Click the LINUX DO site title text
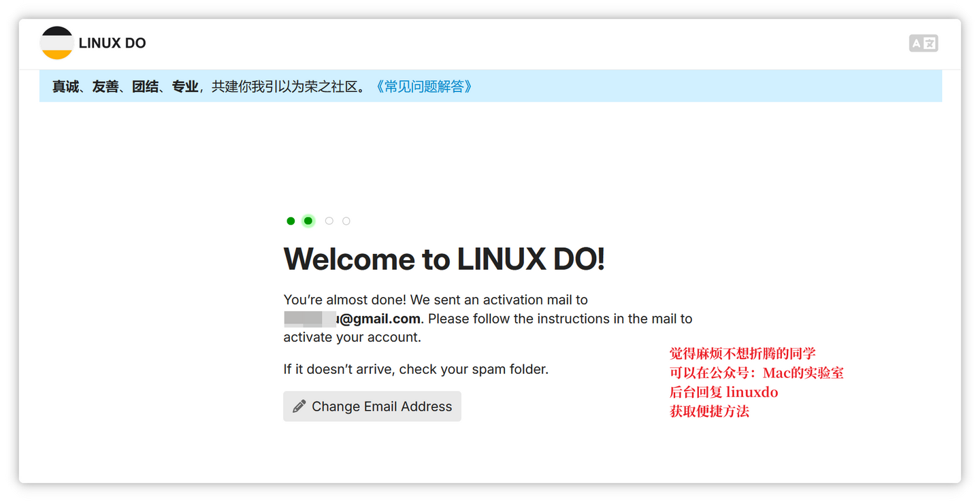980x502 pixels. click(x=112, y=42)
